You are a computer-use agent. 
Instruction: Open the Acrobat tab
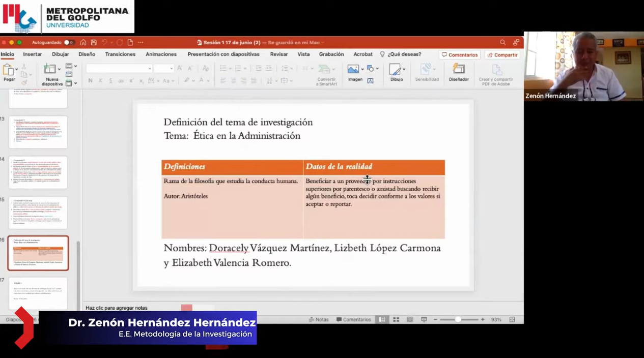tap(363, 54)
